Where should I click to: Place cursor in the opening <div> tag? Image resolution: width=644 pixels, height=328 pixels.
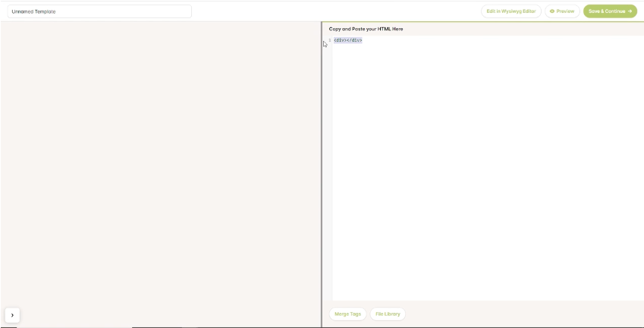tap(340, 40)
